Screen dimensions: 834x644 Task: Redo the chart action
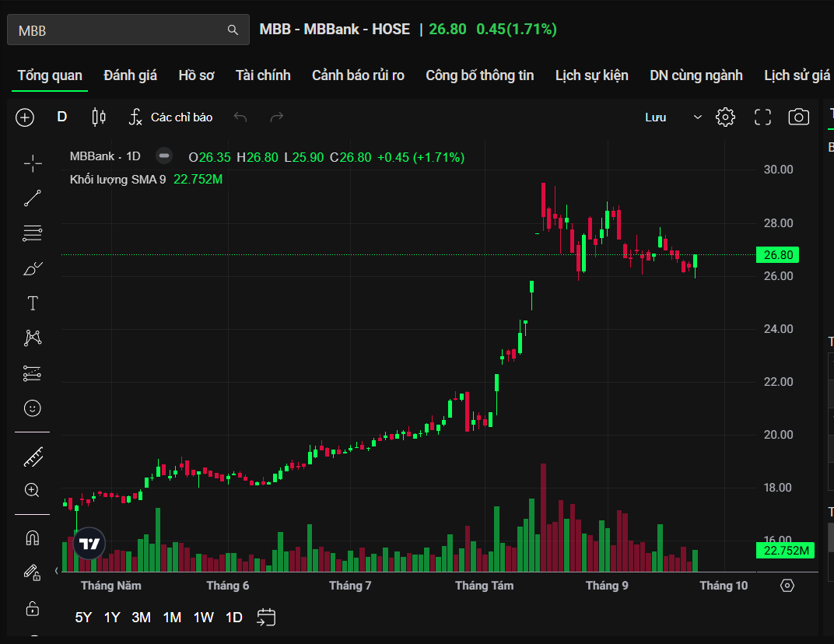tap(277, 117)
